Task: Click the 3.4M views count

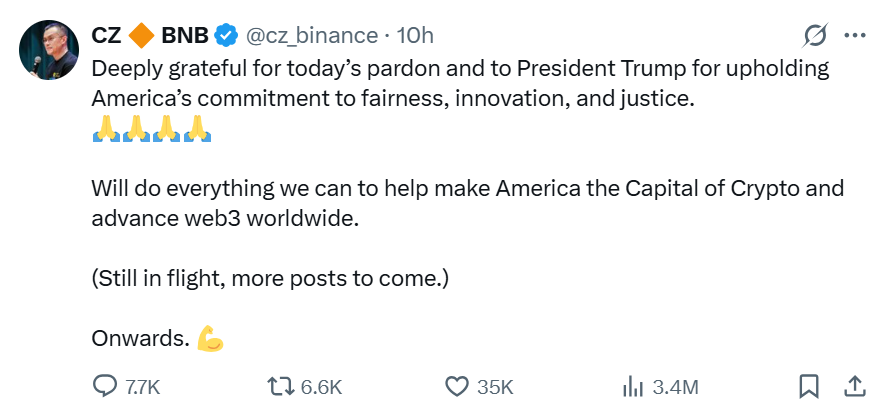Action: [x=674, y=387]
